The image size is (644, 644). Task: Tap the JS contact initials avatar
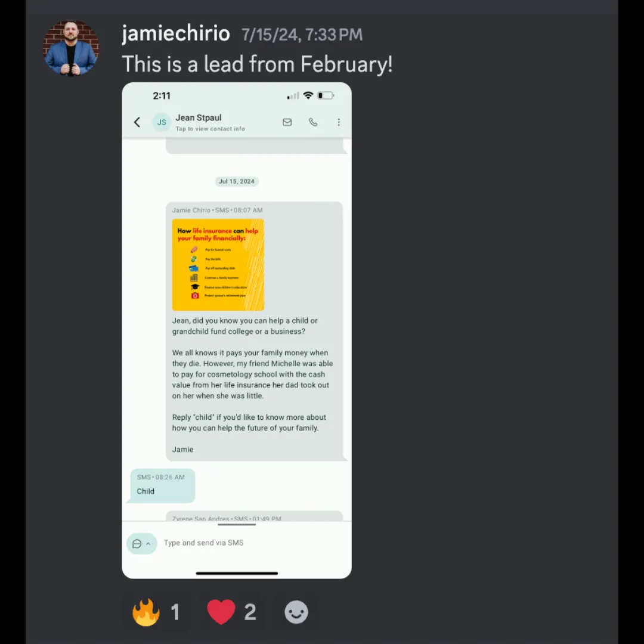(162, 122)
